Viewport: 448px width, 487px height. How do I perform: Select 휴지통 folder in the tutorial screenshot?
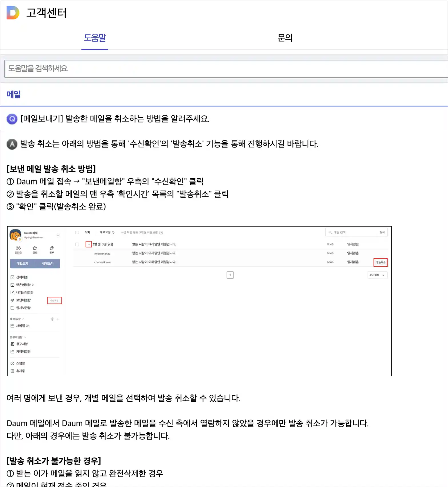pos(18,371)
